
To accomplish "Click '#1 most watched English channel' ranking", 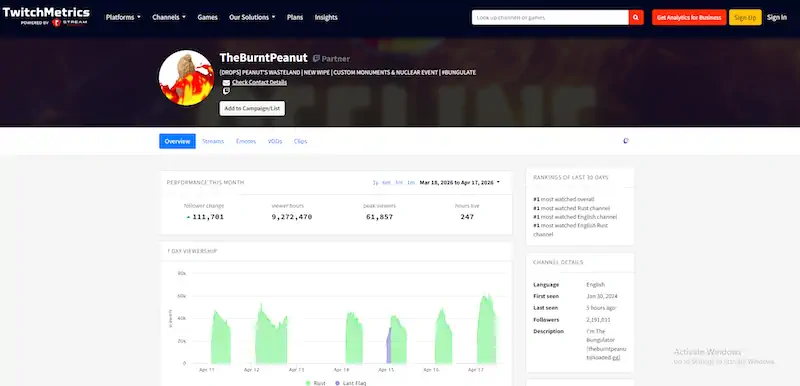I will (575, 217).
